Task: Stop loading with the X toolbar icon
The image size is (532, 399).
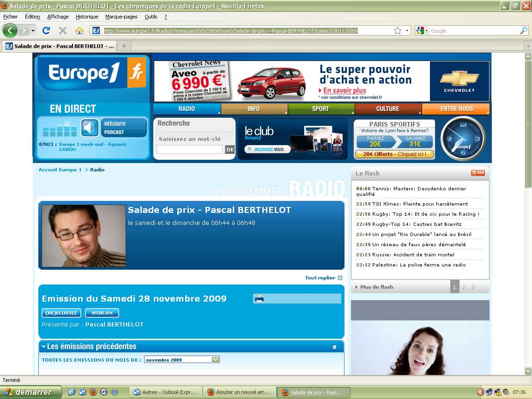Action: pyautogui.click(x=63, y=30)
